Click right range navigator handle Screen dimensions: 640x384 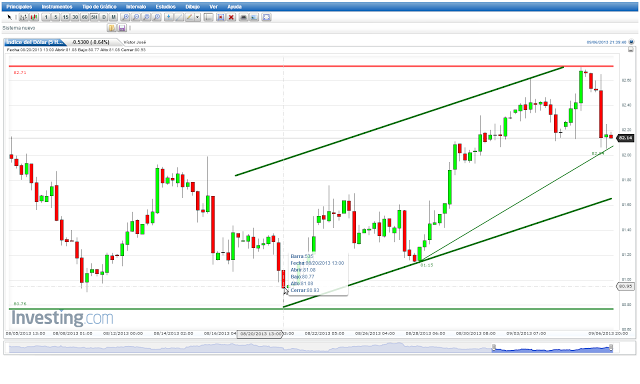click(x=611, y=348)
